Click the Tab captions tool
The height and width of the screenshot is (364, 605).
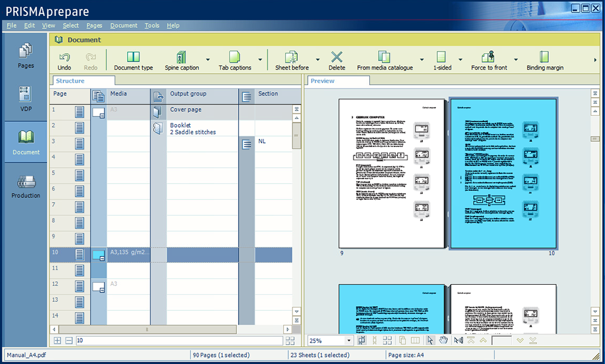pyautogui.click(x=235, y=61)
